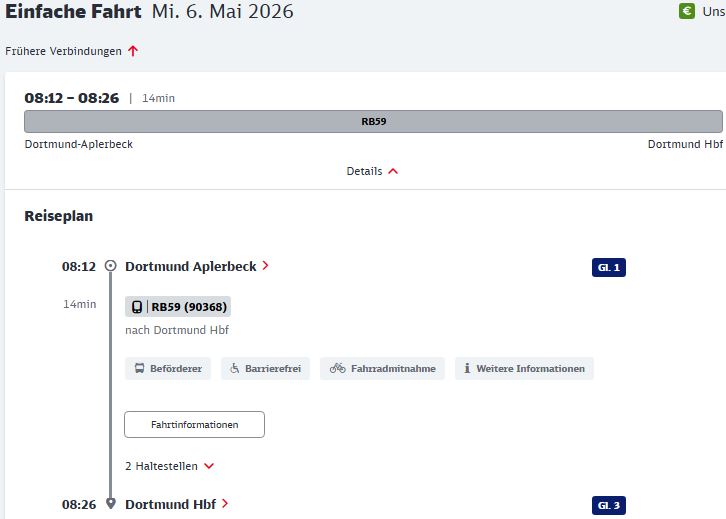This screenshot has width=726, height=519.
Task: Select the Weitere Informationen chip
Action: click(x=524, y=369)
